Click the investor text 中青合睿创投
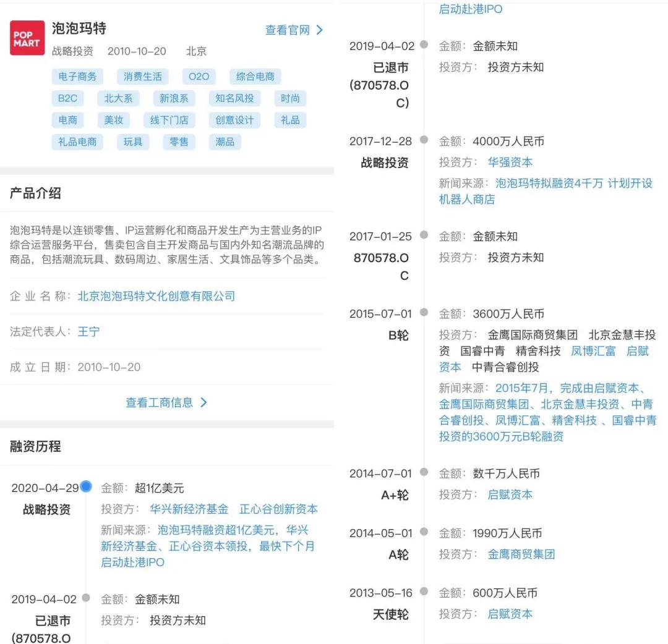 (505, 367)
